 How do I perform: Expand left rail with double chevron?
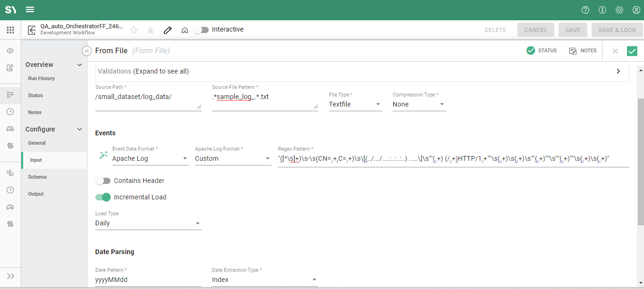10,276
